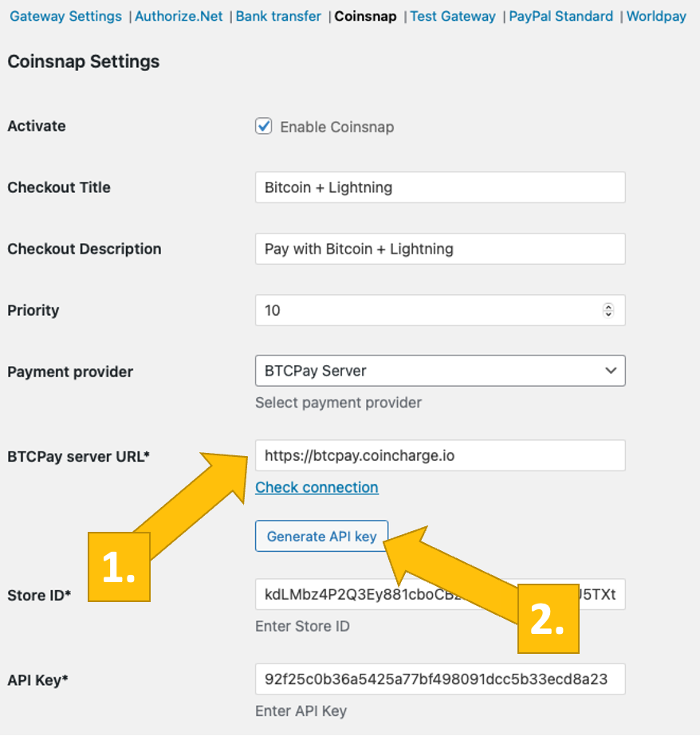Go to Bank transfer tab
This screenshot has width=700, height=736.
278,16
